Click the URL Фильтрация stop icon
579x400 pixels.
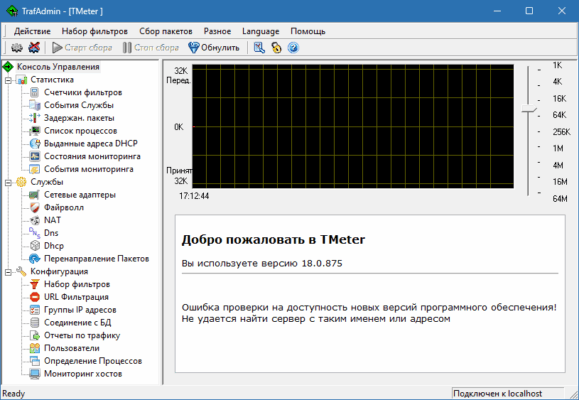pos(35,297)
